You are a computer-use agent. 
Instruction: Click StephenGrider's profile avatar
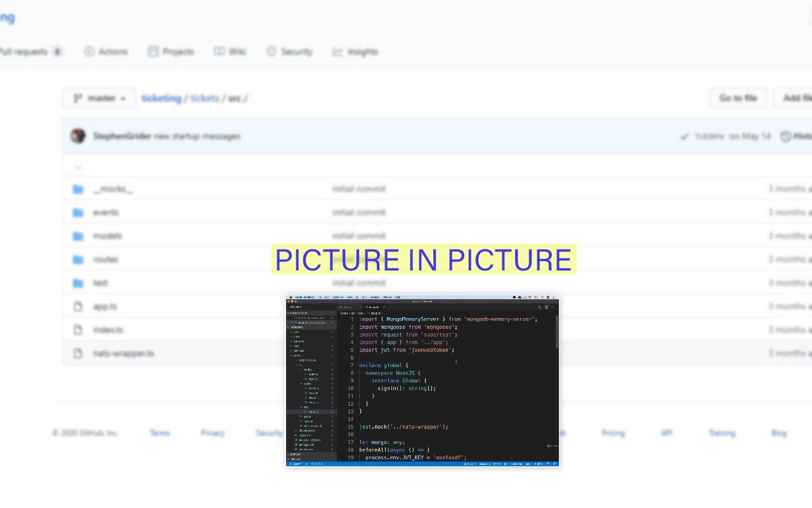tap(77, 136)
